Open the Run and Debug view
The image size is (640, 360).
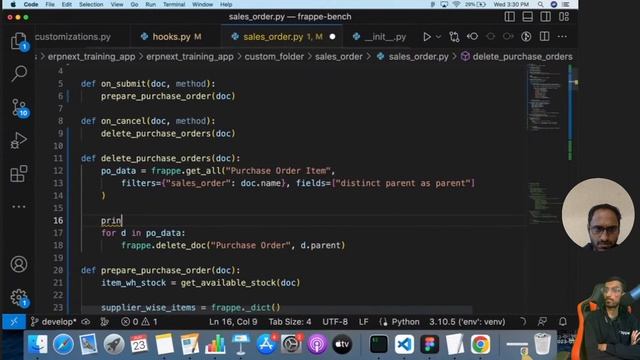point(19,140)
